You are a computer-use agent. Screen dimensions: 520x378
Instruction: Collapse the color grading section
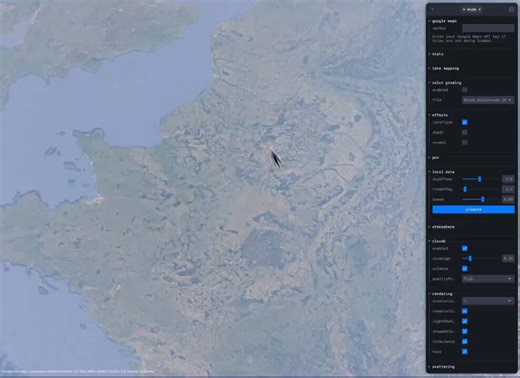click(446, 83)
